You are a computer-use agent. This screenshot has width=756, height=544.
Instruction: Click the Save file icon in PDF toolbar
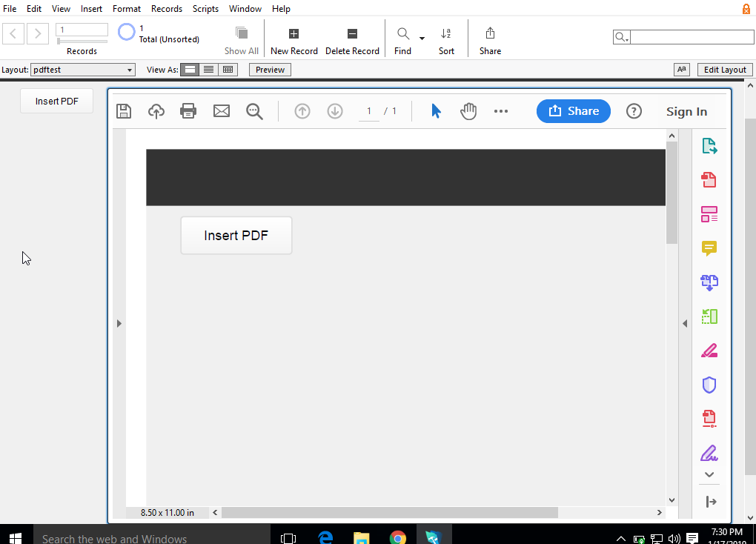[124, 111]
